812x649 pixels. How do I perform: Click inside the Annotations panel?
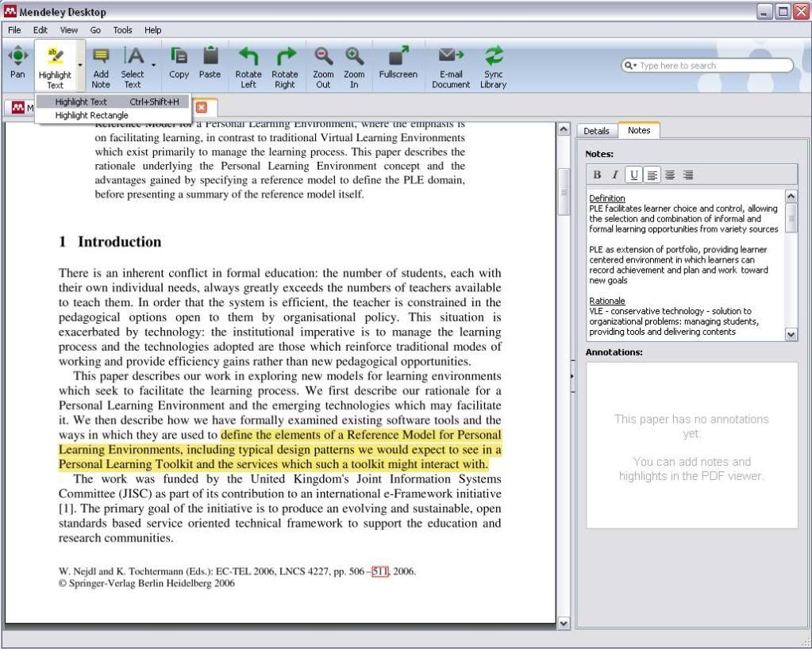point(692,445)
